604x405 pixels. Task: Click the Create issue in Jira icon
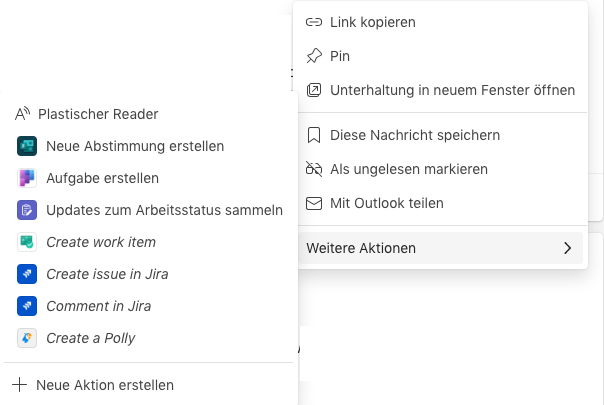tap(27, 274)
